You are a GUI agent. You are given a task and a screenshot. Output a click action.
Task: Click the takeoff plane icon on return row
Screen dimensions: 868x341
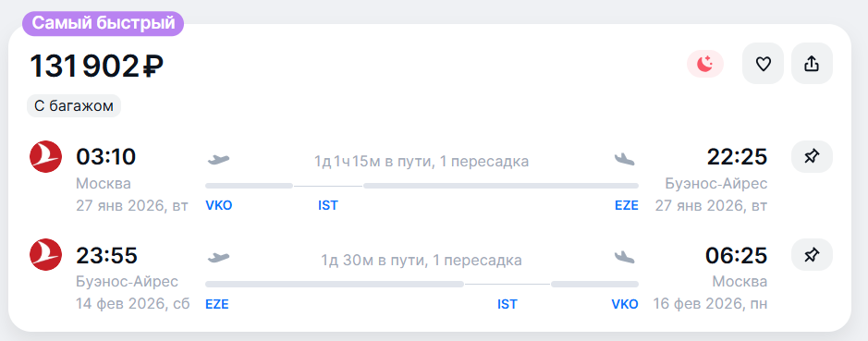[218, 258]
